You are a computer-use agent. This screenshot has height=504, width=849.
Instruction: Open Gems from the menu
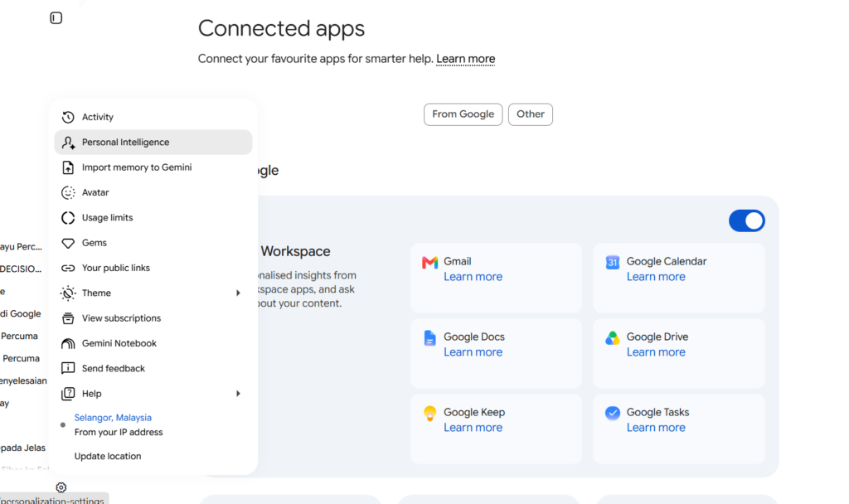tap(153, 243)
